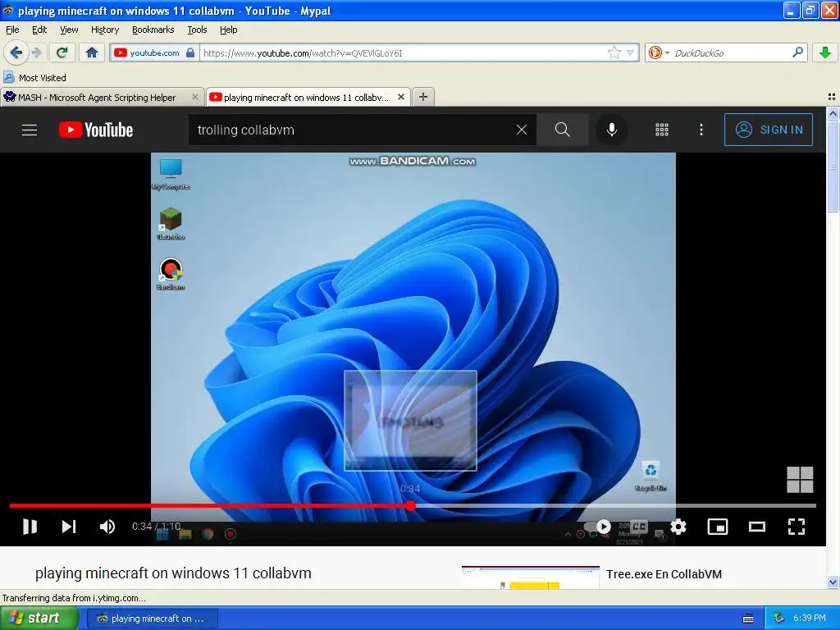
Task: Open a new tab with the plus button
Action: tap(422, 97)
